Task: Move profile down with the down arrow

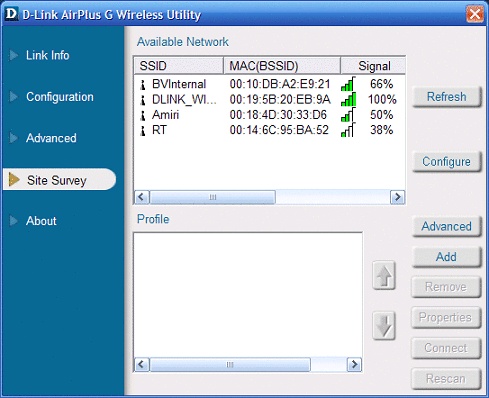Action: coord(384,326)
